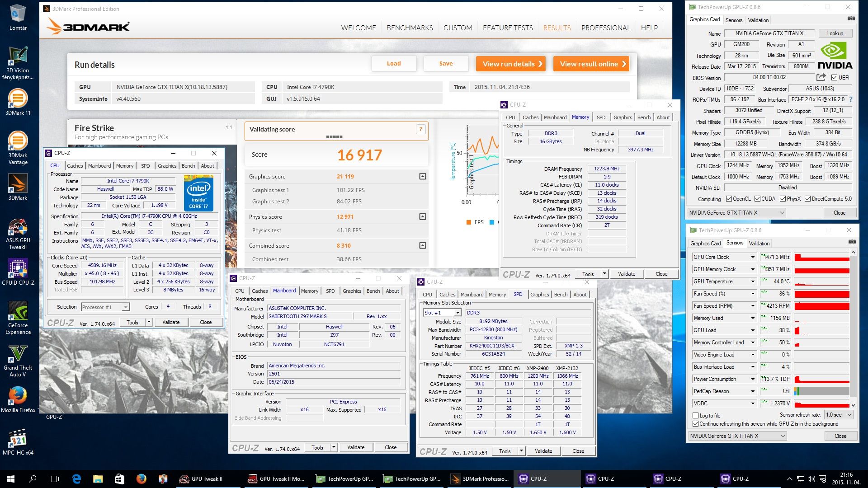Screen dimensions: 868x488
Task: Click the GPU-Z sensors vertical scrollbar
Action: 853,328
